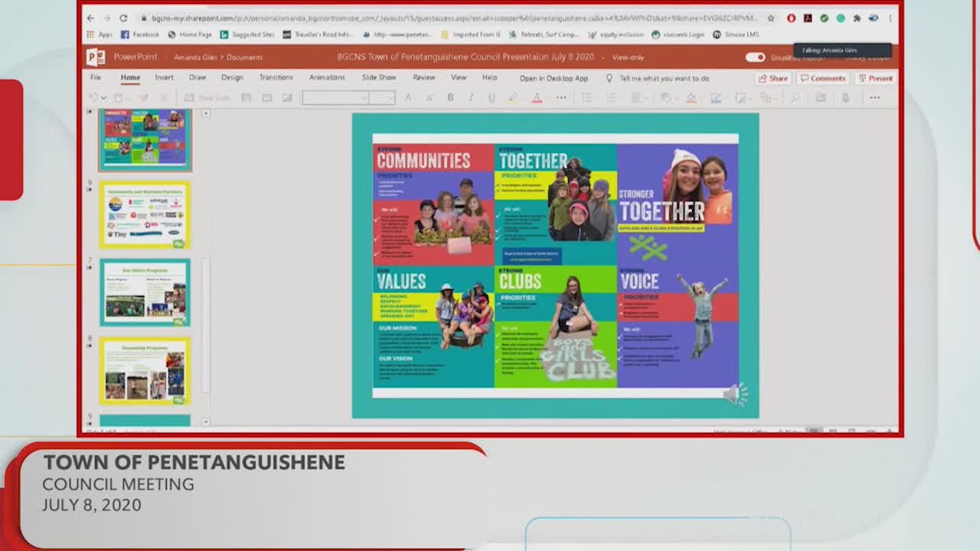Toggle Bold formatting icon
This screenshot has height=551, width=980.
click(450, 98)
